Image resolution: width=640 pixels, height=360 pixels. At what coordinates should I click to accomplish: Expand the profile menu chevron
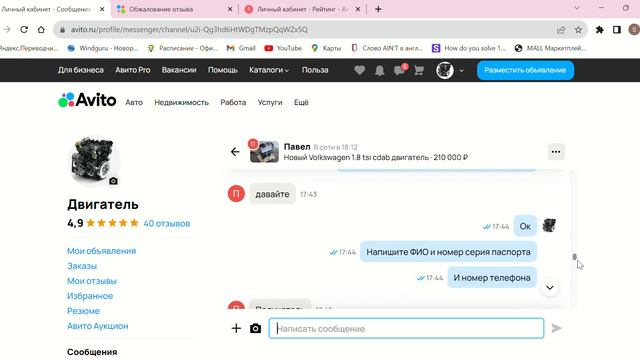461,71
